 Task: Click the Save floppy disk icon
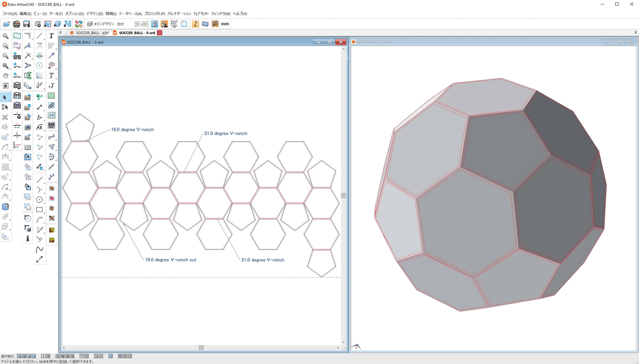[x=26, y=24]
